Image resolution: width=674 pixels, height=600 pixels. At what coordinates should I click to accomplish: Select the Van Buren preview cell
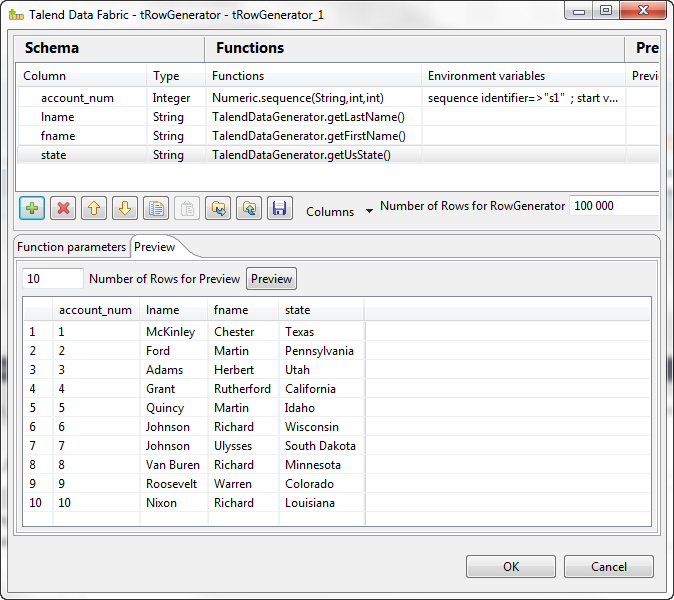click(x=173, y=465)
